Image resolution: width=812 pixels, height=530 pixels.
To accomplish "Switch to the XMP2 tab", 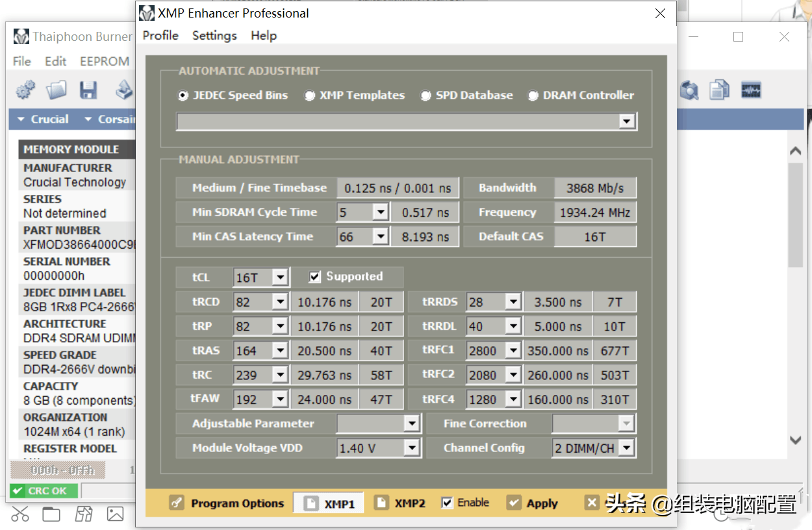I will [401, 503].
